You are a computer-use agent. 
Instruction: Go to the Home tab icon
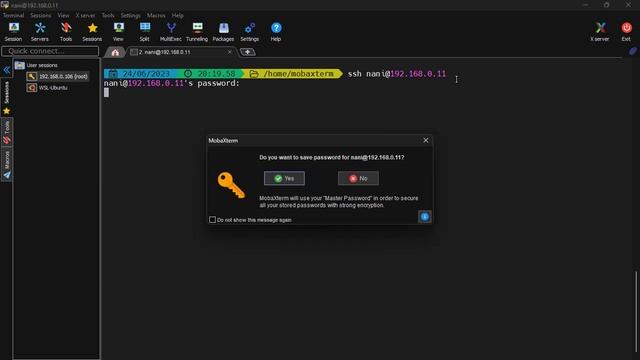point(115,52)
